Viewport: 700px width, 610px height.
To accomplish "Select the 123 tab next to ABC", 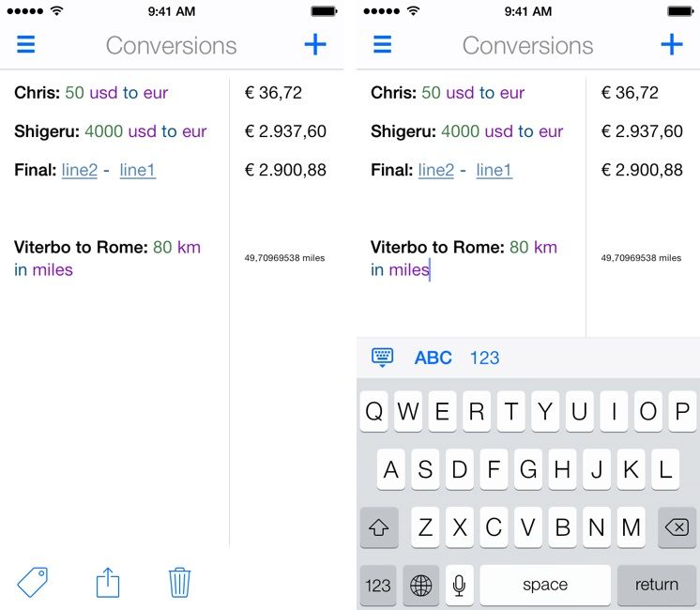I will [484, 358].
